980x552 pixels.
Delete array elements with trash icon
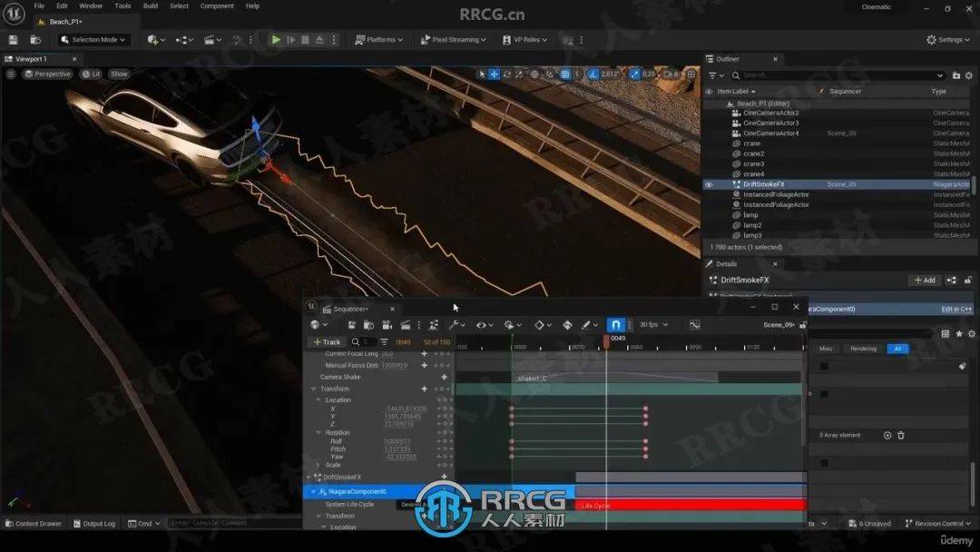tap(901, 435)
